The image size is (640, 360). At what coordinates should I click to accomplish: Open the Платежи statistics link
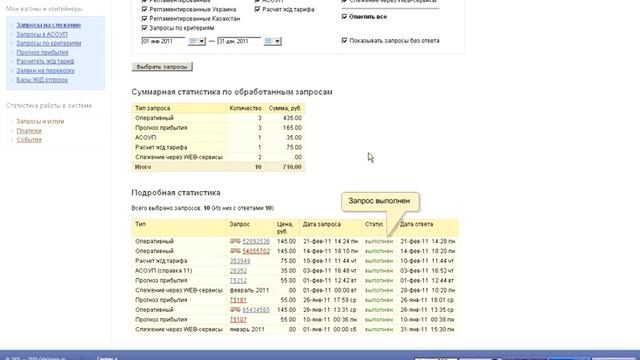[x=29, y=131]
